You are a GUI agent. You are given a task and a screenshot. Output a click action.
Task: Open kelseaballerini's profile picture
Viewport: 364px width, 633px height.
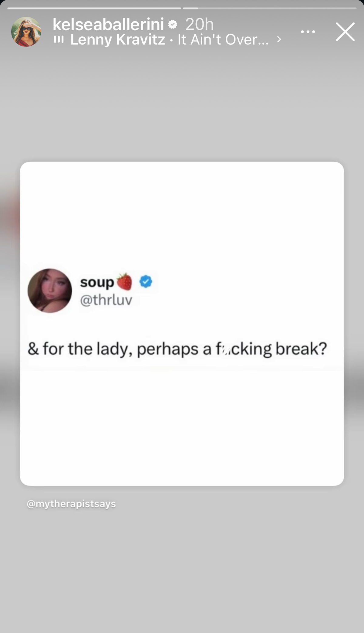[x=26, y=32]
